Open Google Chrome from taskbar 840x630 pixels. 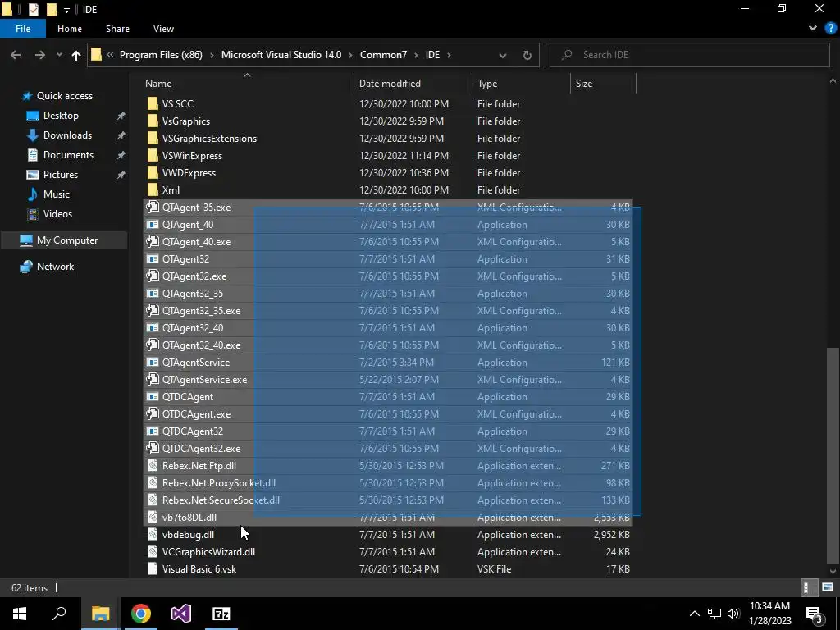click(141, 614)
